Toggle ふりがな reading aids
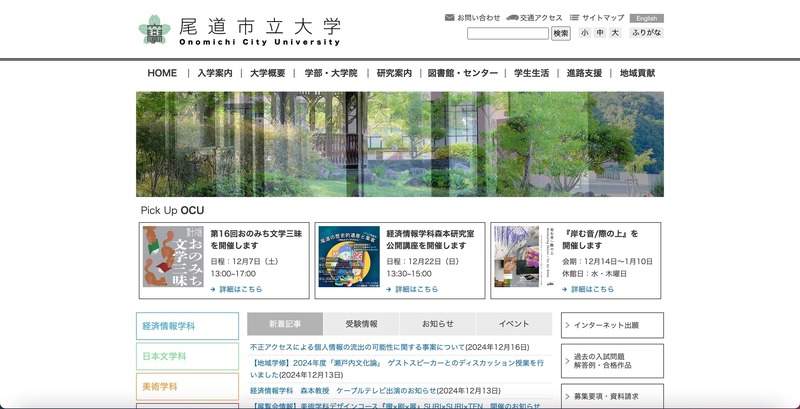 click(646, 33)
